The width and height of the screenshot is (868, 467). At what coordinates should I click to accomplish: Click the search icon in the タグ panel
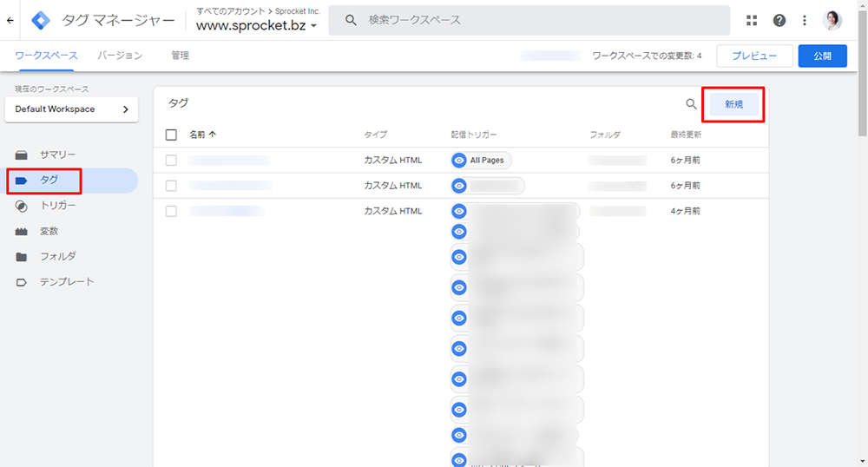coord(692,104)
